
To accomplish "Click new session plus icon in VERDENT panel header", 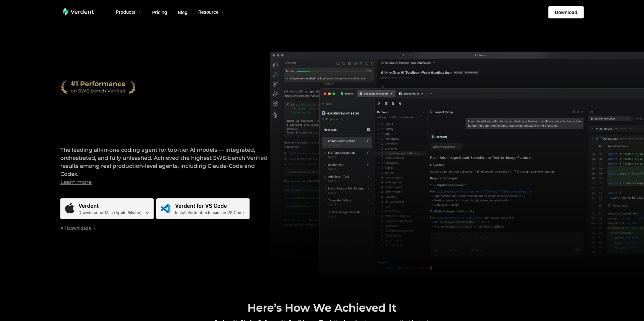I will [x=338, y=63].
